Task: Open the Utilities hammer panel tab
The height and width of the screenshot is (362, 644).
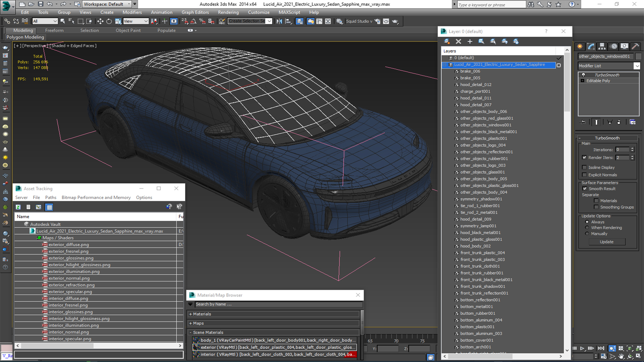Action: coord(635,46)
